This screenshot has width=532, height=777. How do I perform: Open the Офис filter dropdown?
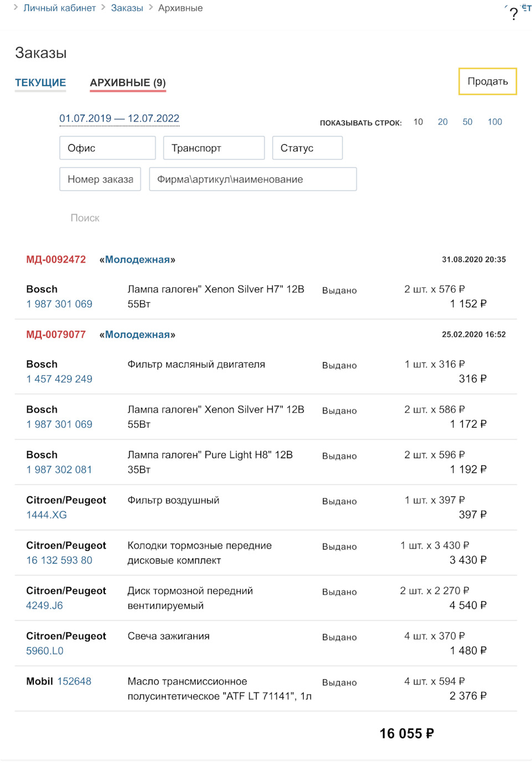pyautogui.click(x=108, y=148)
